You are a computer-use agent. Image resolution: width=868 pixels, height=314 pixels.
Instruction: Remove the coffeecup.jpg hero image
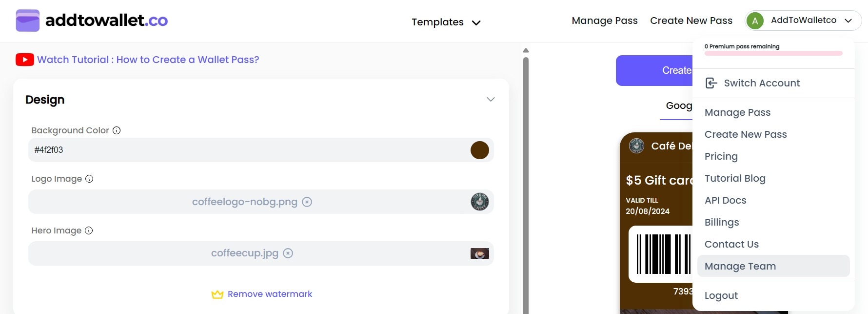(x=288, y=253)
